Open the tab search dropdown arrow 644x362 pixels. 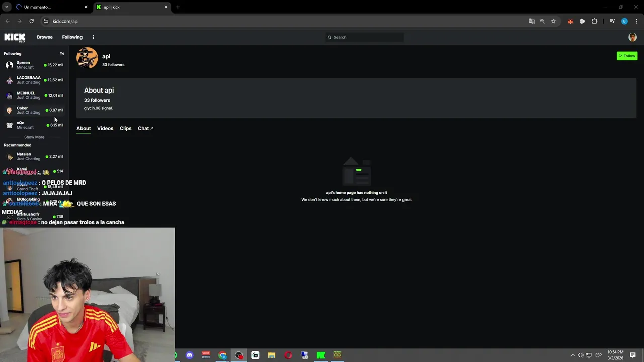7,7
